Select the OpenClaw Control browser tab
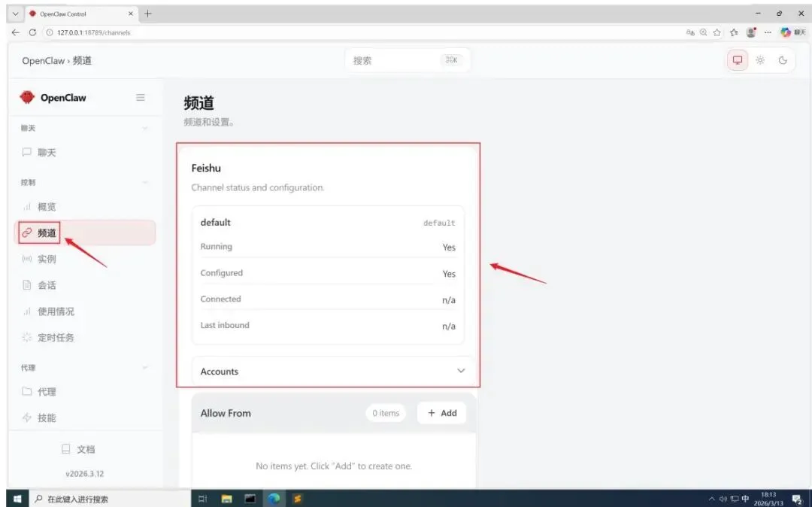This screenshot has width=812, height=507. point(80,14)
